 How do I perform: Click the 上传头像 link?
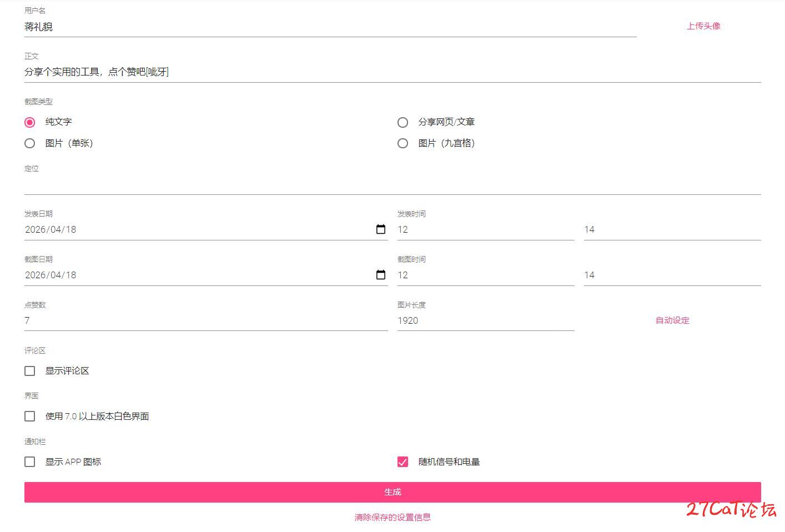coord(703,26)
